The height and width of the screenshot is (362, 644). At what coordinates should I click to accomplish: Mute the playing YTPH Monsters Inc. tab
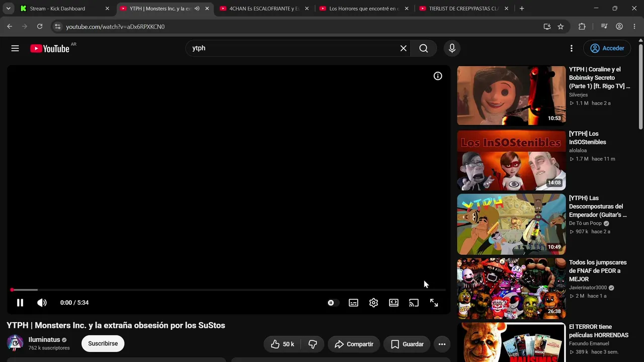click(197, 9)
